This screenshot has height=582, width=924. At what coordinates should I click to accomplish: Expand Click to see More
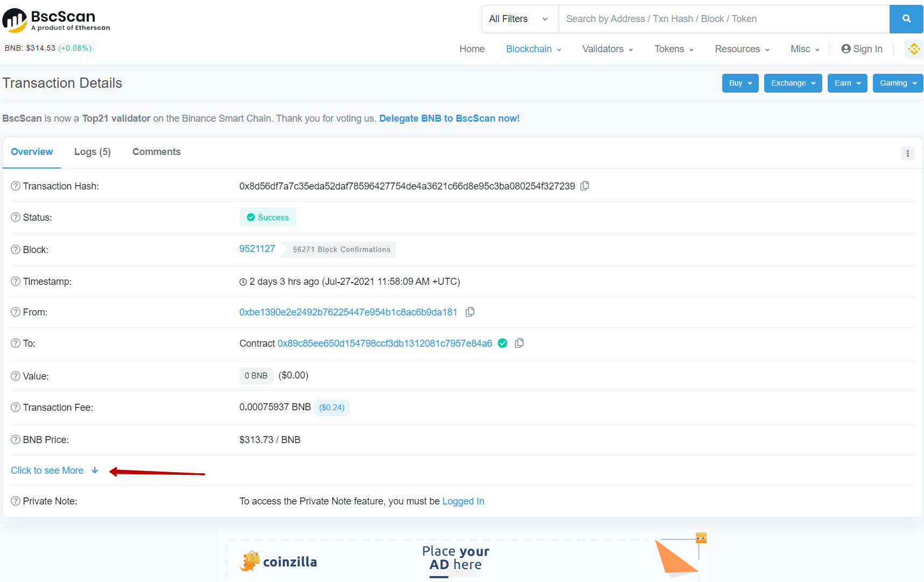pos(54,471)
